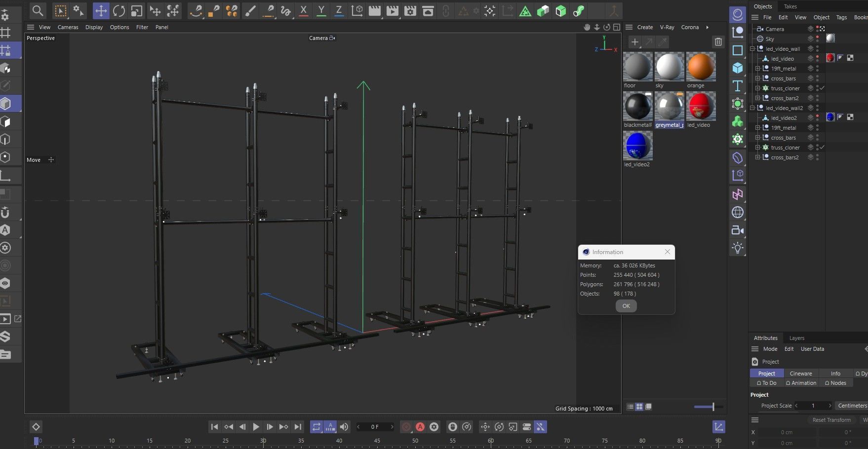Add a Camera object icon in sidebar
This screenshot has width=868, height=449.
pyautogui.click(x=738, y=230)
